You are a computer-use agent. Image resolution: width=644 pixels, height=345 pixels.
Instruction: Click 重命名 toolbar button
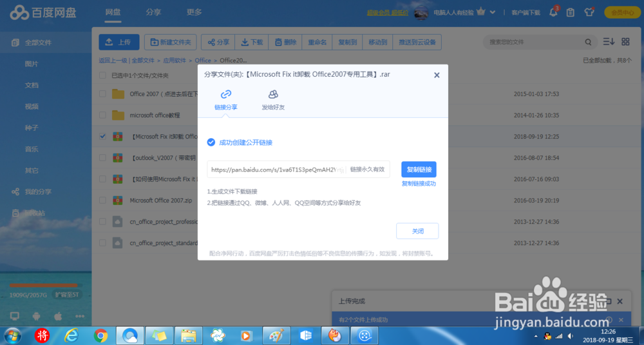[317, 42]
